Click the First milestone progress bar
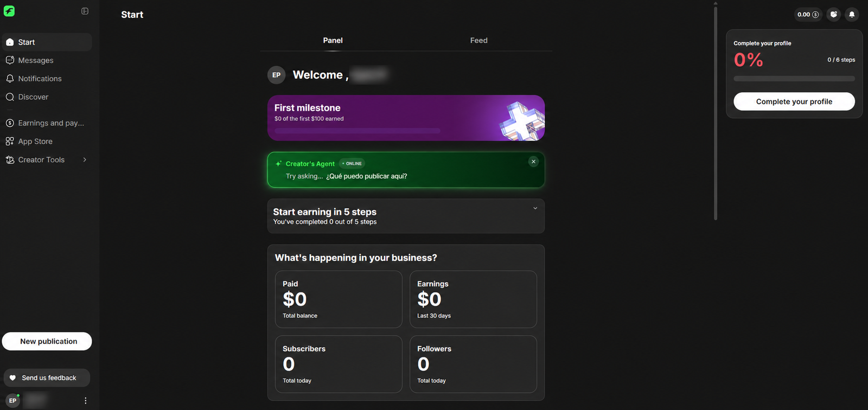This screenshot has width=868, height=410. click(x=358, y=131)
